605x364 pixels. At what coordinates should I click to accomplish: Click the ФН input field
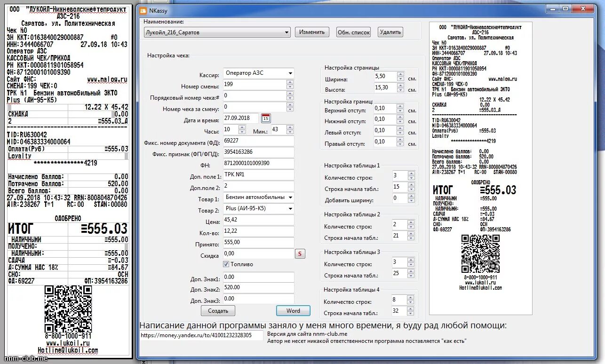(x=258, y=164)
